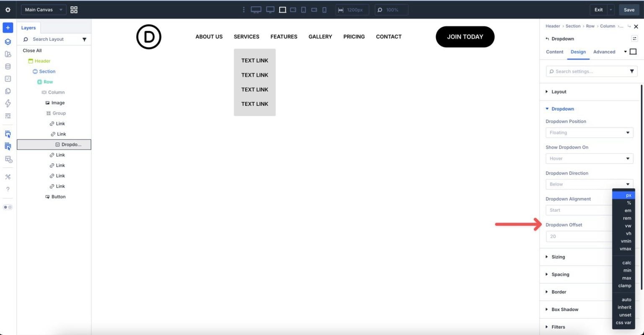Viewport: 644px width, 335px height.
Task: Choose the rem unit from the unit menu
Action: [624, 218]
